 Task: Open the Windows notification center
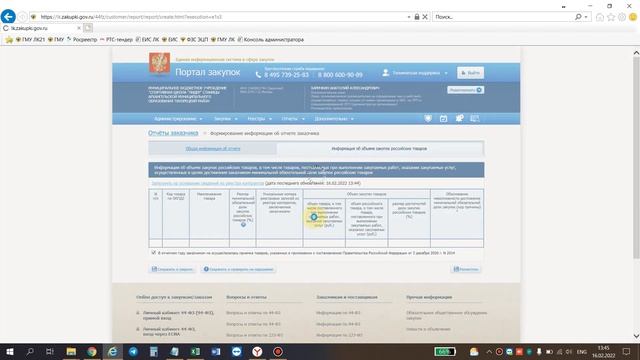pos(626,351)
